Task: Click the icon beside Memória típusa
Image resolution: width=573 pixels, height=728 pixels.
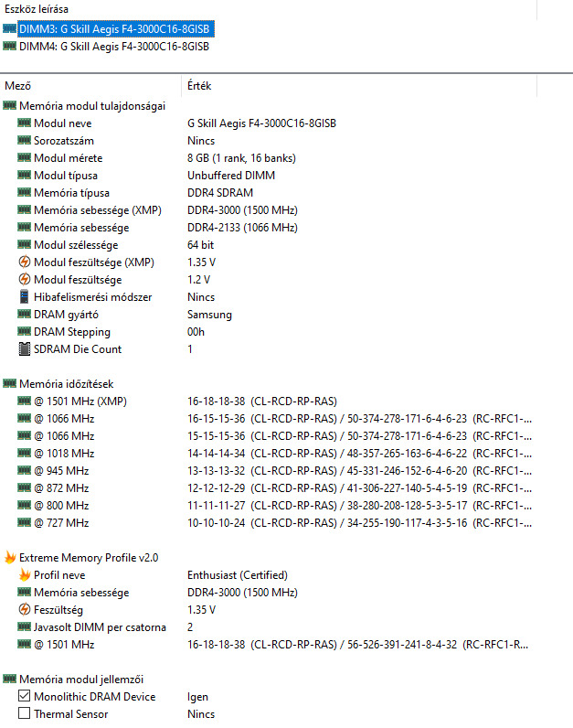Action: [24, 192]
